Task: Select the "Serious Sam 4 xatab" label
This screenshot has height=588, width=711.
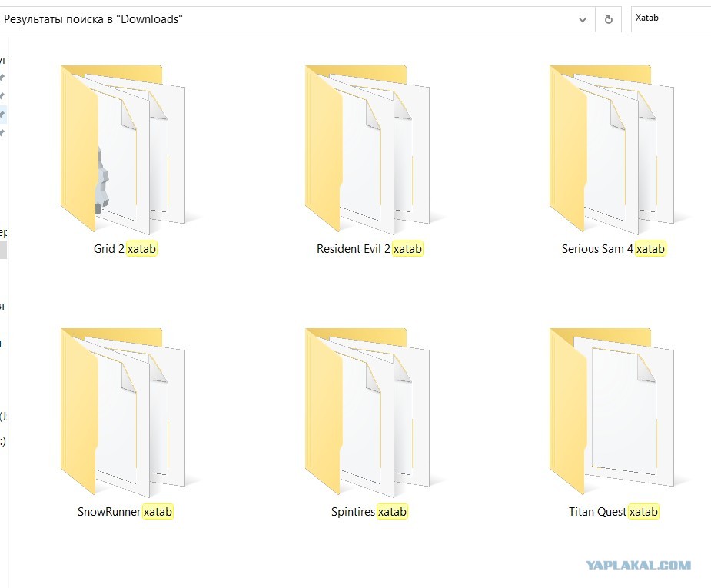Action: point(613,249)
